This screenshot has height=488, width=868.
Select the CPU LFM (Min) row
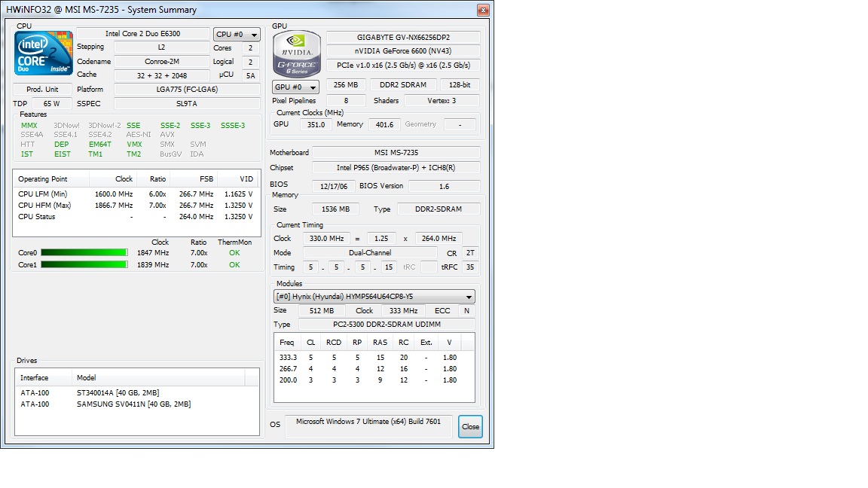[x=136, y=194]
